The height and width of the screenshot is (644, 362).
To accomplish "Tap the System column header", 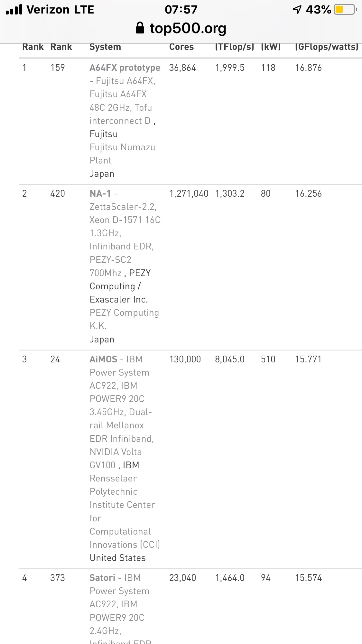I will (105, 47).
